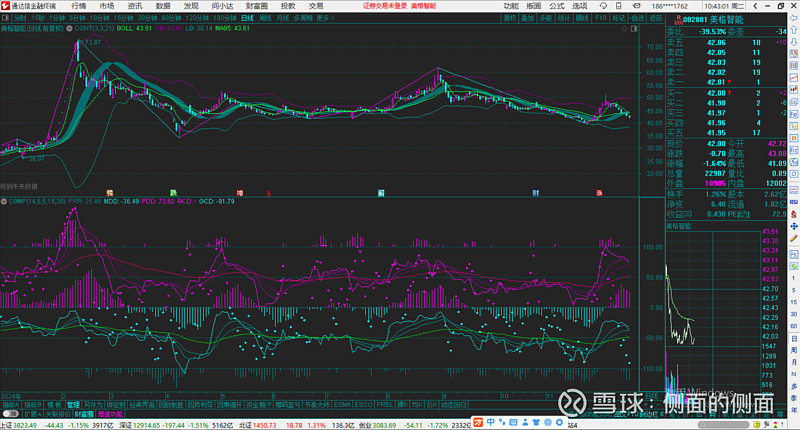Expand the 更多 period options
The image size is (800, 430).
pyautogui.click(x=322, y=17)
